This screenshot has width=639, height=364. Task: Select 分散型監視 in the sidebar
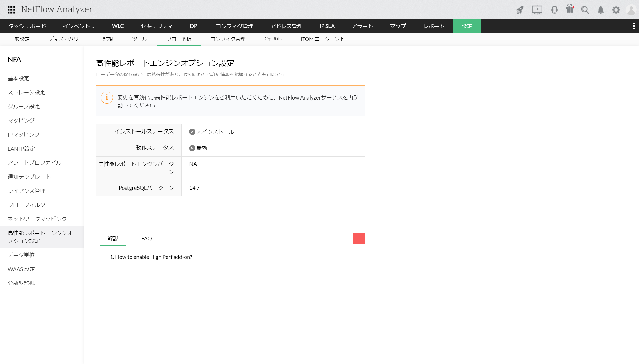pos(21,283)
